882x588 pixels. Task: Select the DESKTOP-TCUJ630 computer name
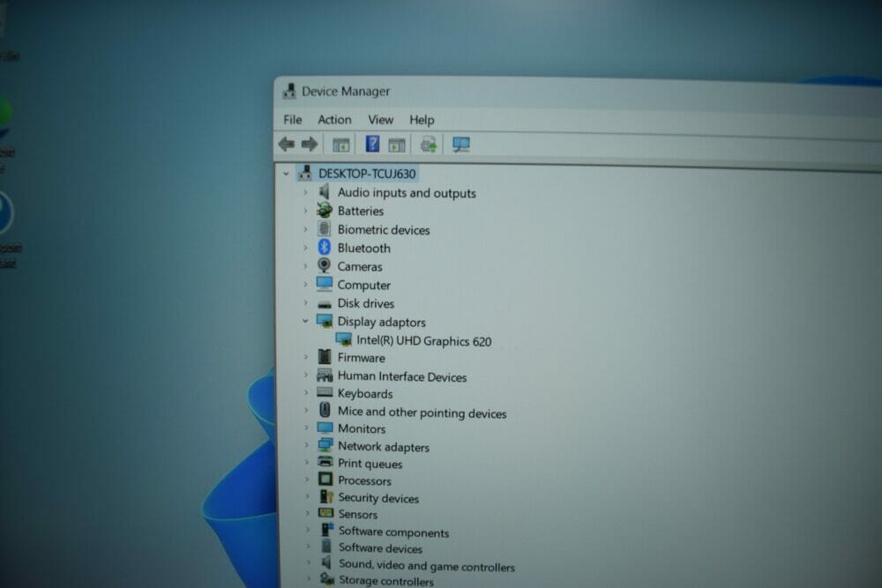pos(367,174)
